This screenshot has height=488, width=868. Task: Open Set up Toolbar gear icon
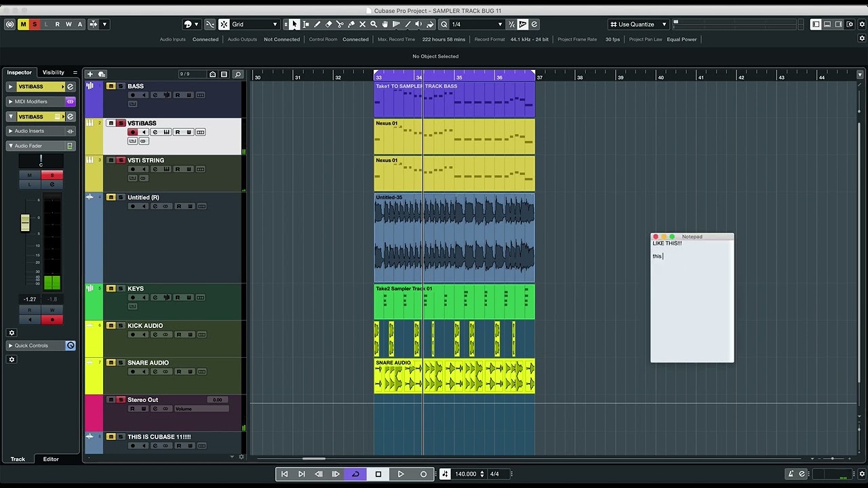tap(861, 24)
